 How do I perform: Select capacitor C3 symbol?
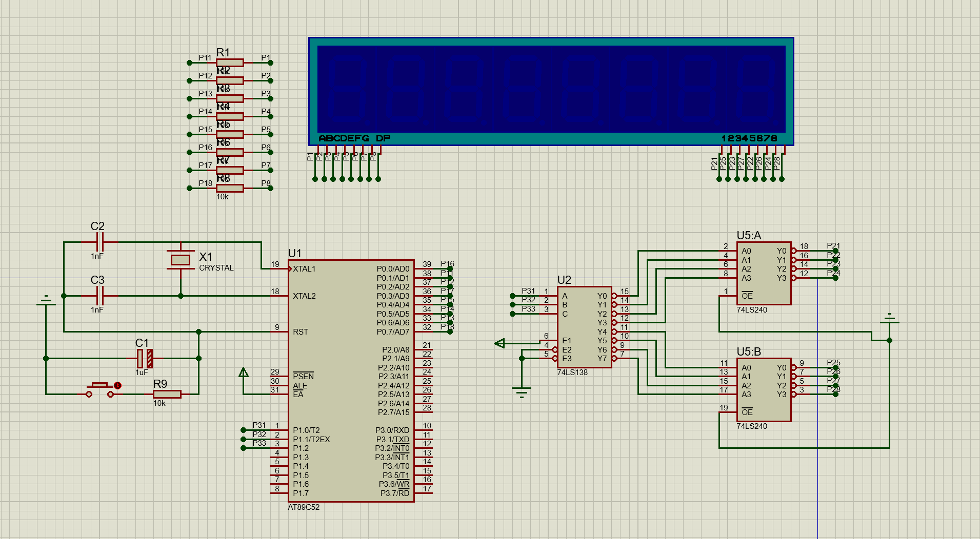[x=99, y=296]
